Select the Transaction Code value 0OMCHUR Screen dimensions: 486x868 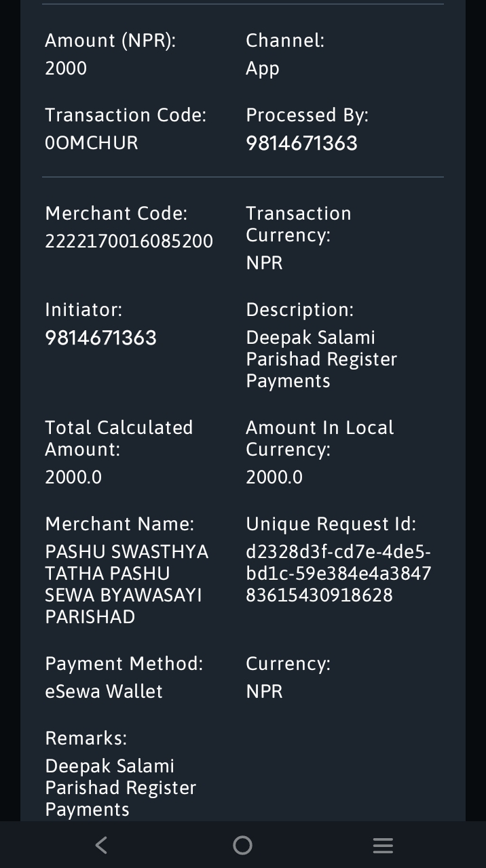point(92,143)
